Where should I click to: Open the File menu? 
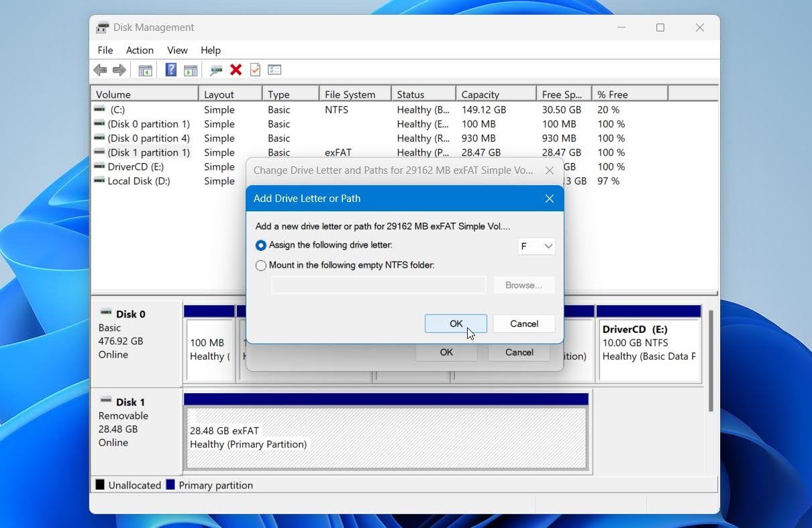click(x=105, y=50)
